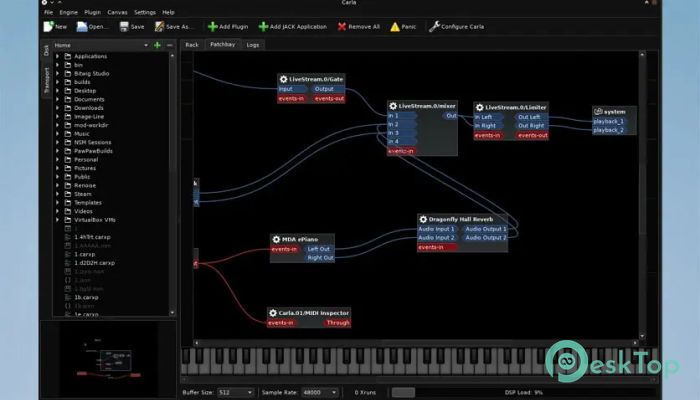The height and width of the screenshot is (400, 700).
Task: Click playback_2 port on system node
Action: pos(608,130)
